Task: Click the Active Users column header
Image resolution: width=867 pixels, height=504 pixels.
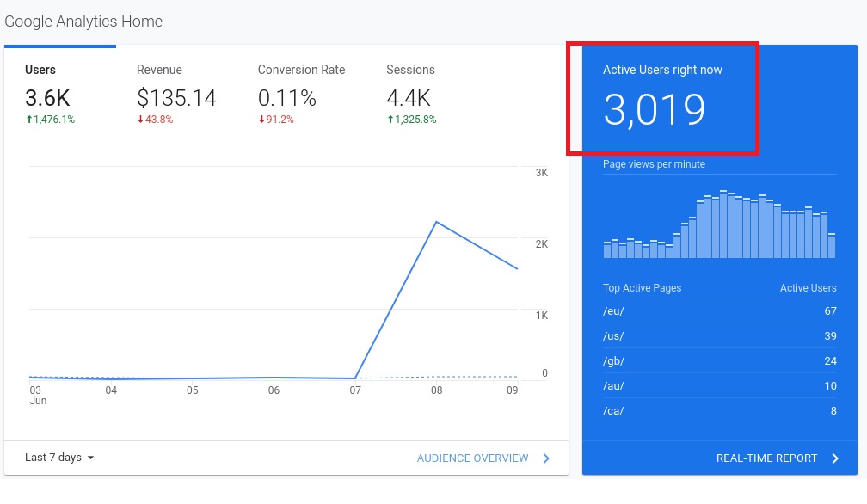Action: coord(808,288)
